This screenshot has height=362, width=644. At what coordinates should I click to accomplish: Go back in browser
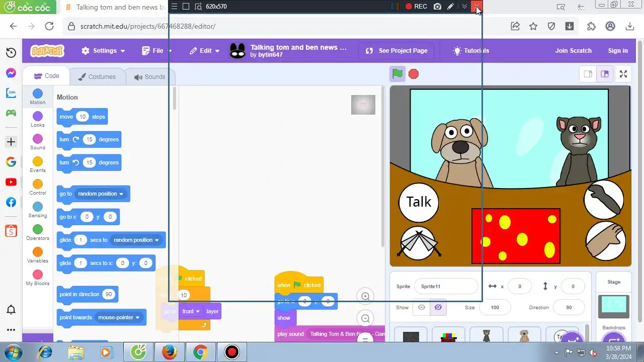point(13,26)
